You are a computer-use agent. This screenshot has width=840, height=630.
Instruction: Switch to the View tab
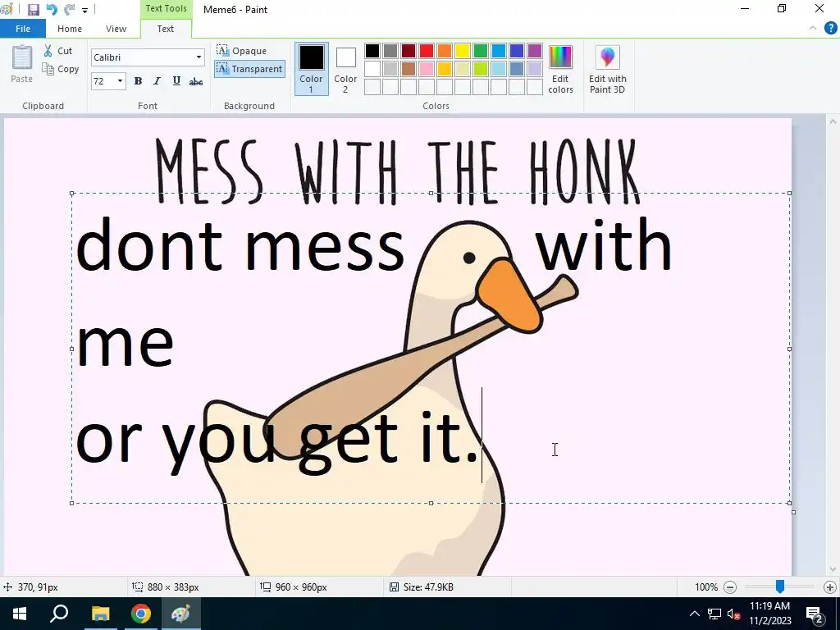(x=116, y=29)
